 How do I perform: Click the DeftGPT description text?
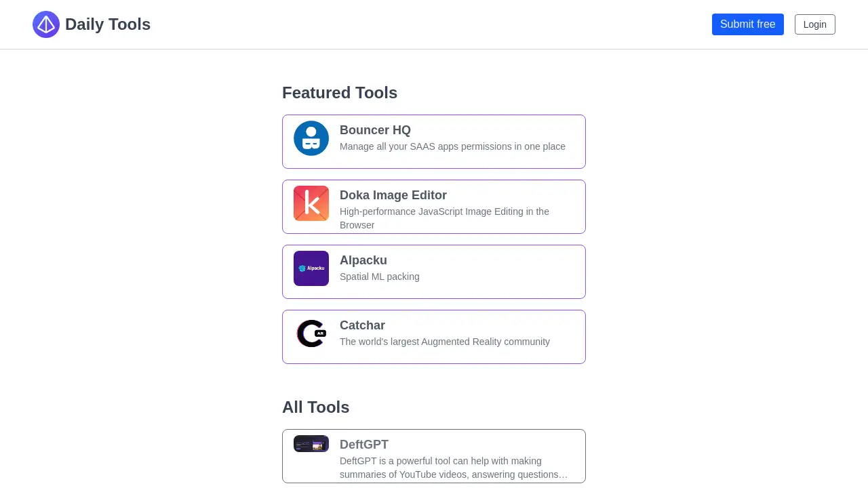tap(454, 468)
